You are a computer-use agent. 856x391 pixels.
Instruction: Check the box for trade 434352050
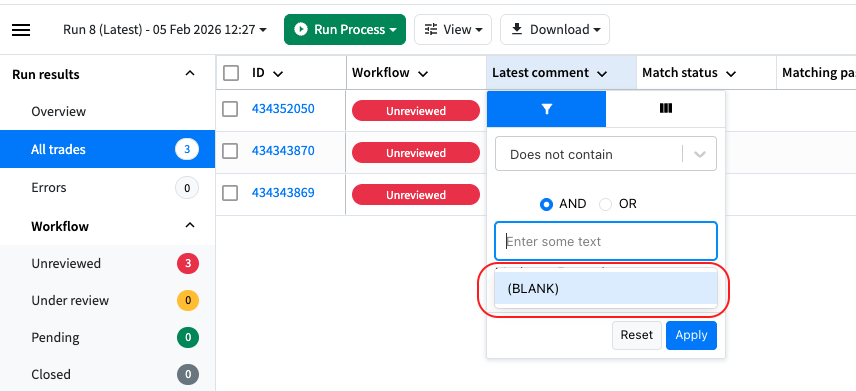point(230,109)
